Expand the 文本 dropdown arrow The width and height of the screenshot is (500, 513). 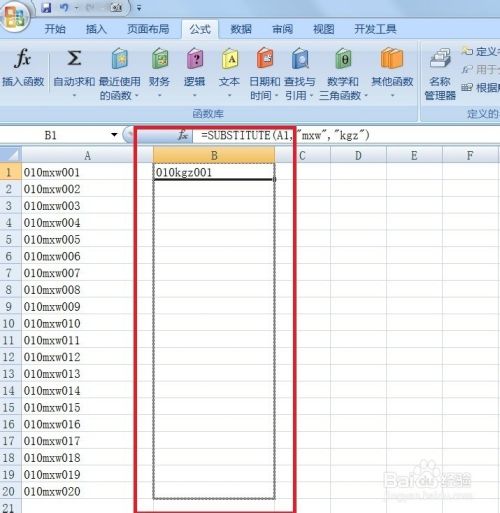coord(230,96)
